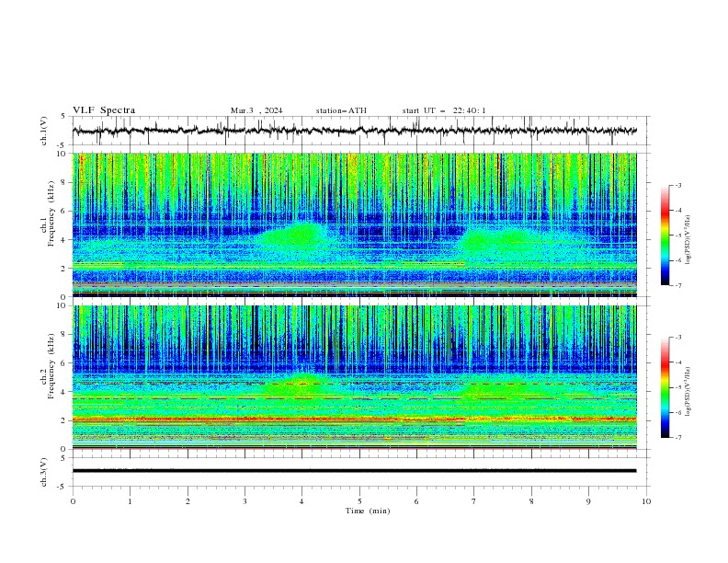Click time axis tick label '5'

tap(359, 501)
